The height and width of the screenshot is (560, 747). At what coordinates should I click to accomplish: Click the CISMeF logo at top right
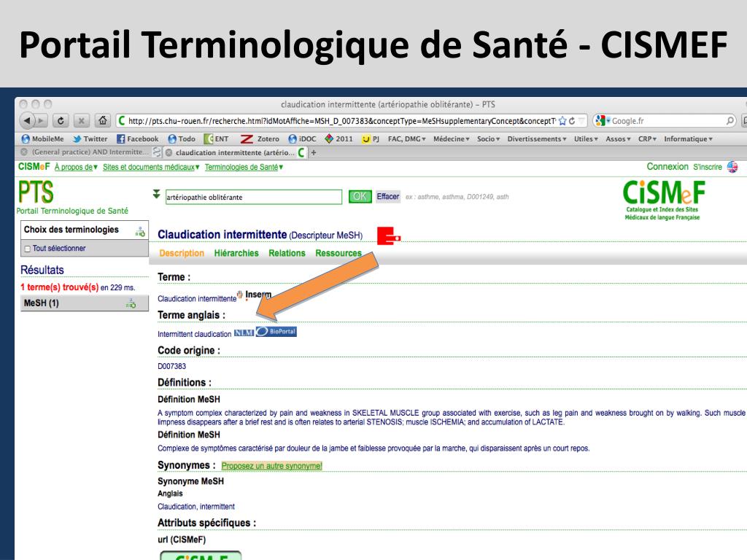coord(663,200)
